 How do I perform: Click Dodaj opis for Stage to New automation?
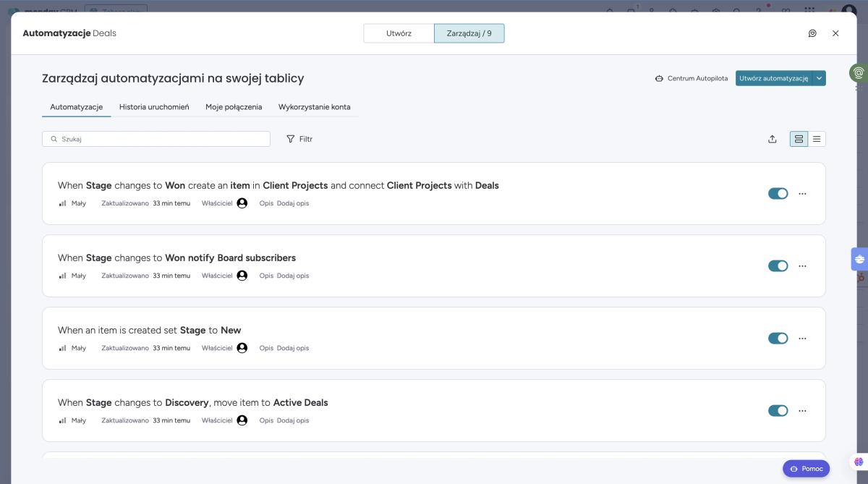(293, 348)
